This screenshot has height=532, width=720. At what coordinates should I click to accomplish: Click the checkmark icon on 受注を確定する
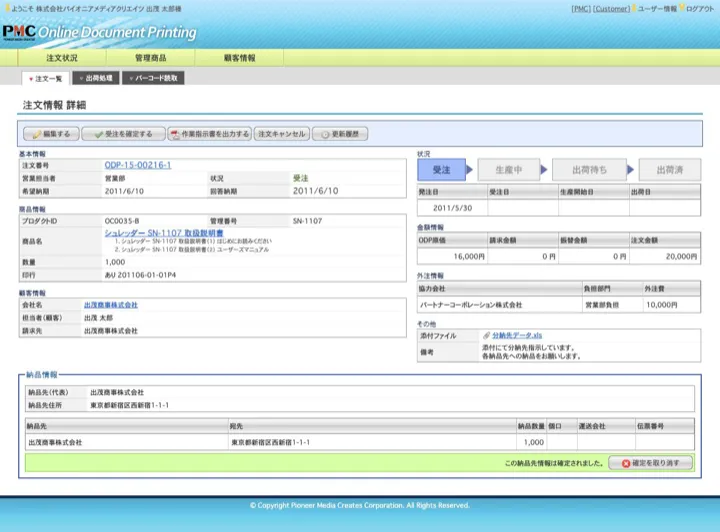(x=98, y=134)
